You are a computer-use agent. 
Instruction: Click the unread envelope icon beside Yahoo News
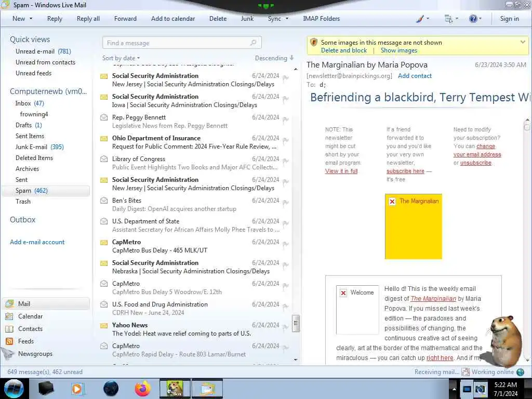tap(104, 325)
